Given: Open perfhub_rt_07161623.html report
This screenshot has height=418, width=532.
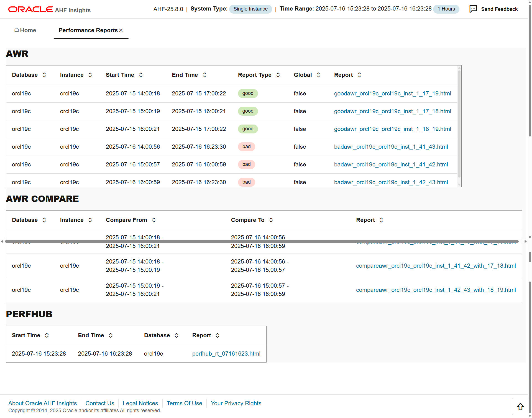Looking at the screenshot, I should coord(226,354).
